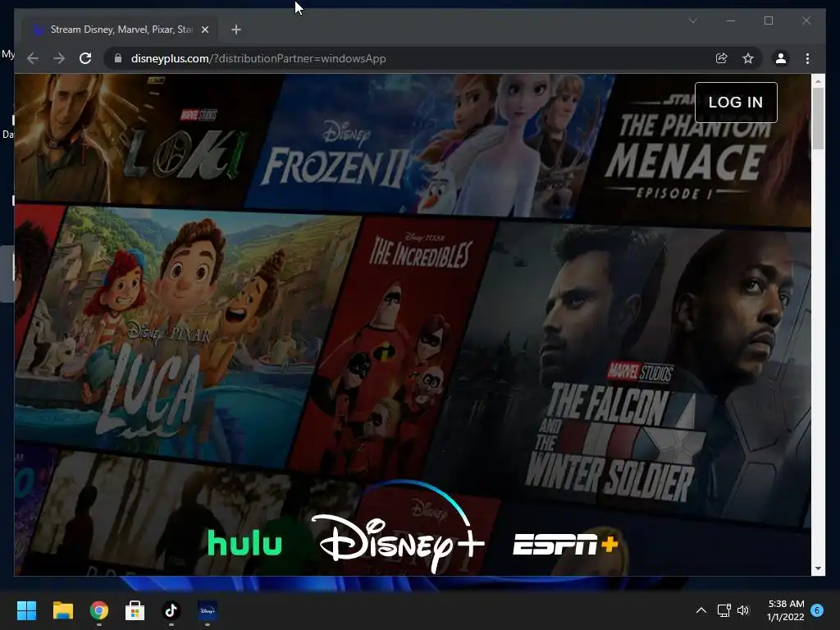This screenshot has height=630, width=840.
Task: Open network status tray icon
Action: point(724,610)
